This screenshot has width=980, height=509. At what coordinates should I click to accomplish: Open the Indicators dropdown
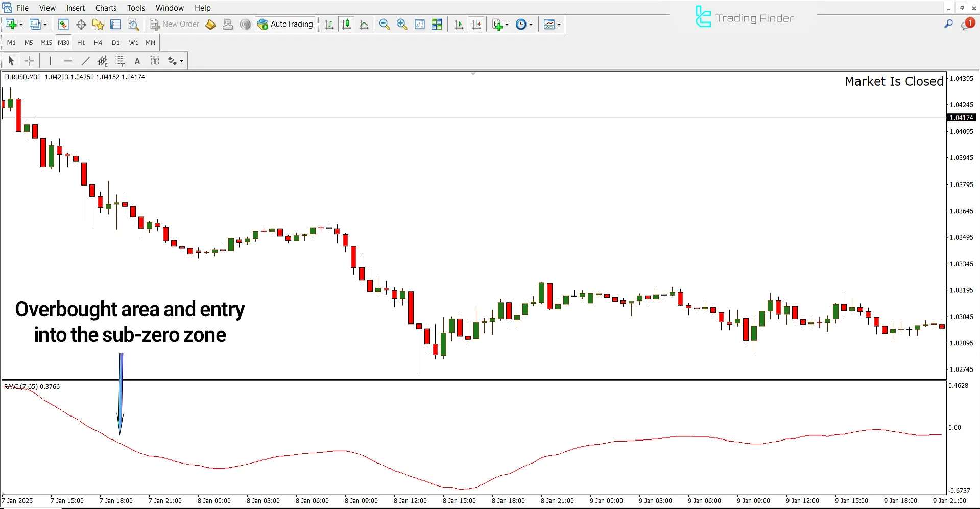tap(500, 24)
